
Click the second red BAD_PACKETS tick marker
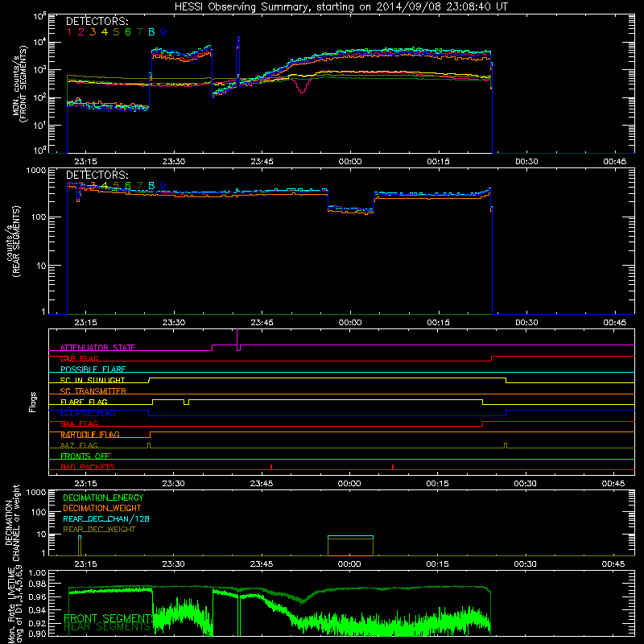click(393, 467)
